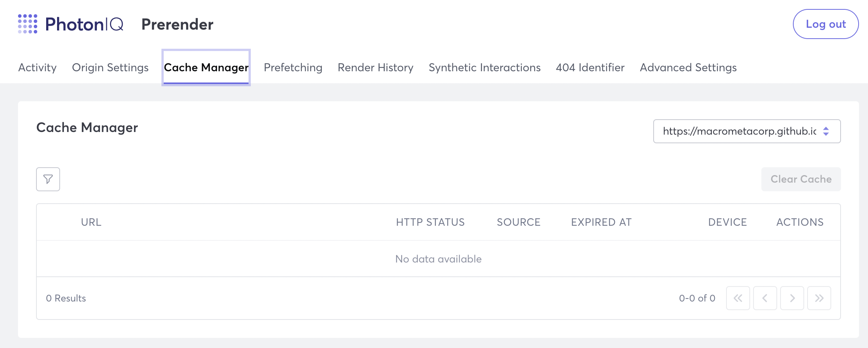Image resolution: width=868 pixels, height=348 pixels.
Task: Go to the previous page with left chevron
Action: pos(765,298)
